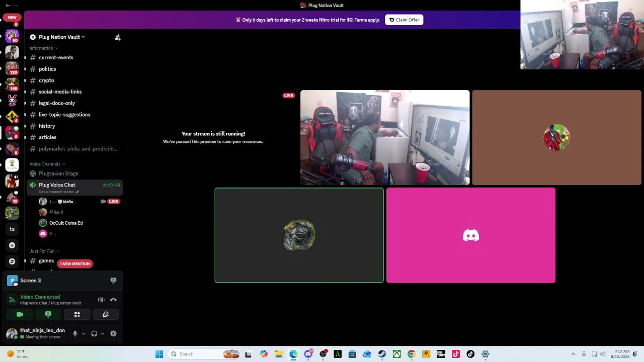This screenshot has width=644, height=362.
Task: Open the Windows Start menu
Action: point(159,354)
